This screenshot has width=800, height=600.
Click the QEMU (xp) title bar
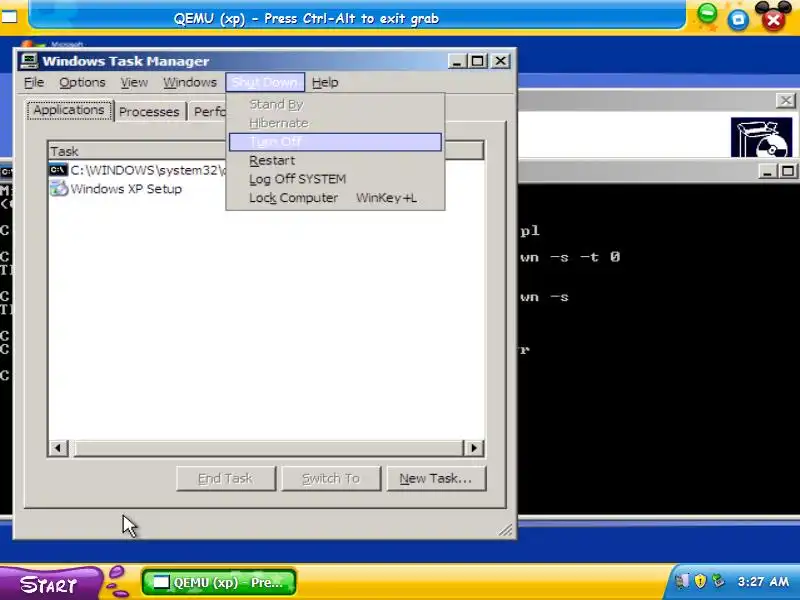click(x=357, y=19)
